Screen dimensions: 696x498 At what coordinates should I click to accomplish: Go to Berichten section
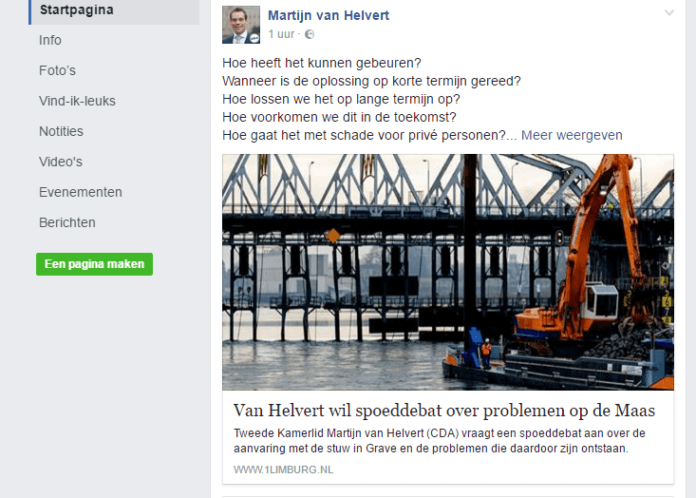click(x=67, y=222)
